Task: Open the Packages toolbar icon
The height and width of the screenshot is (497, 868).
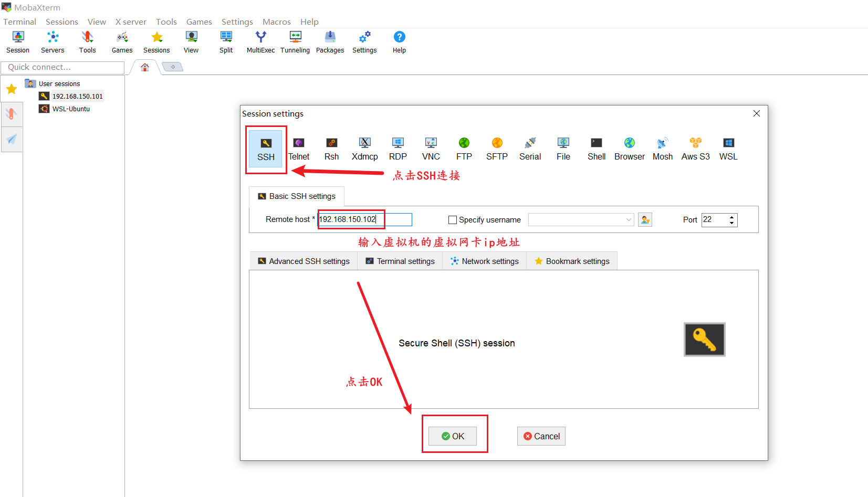Action: click(330, 42)
